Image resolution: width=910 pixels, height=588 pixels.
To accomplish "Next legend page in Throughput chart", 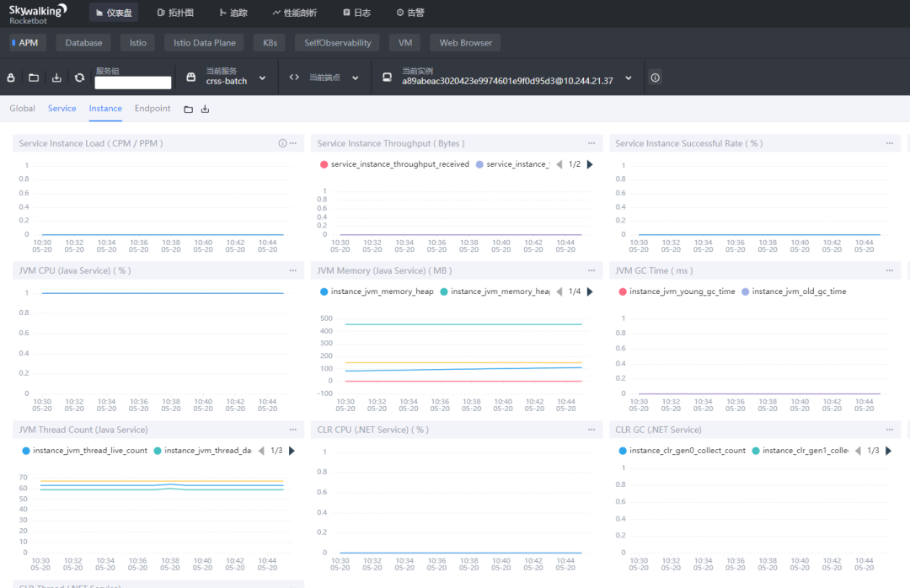I will click(590, 164).
